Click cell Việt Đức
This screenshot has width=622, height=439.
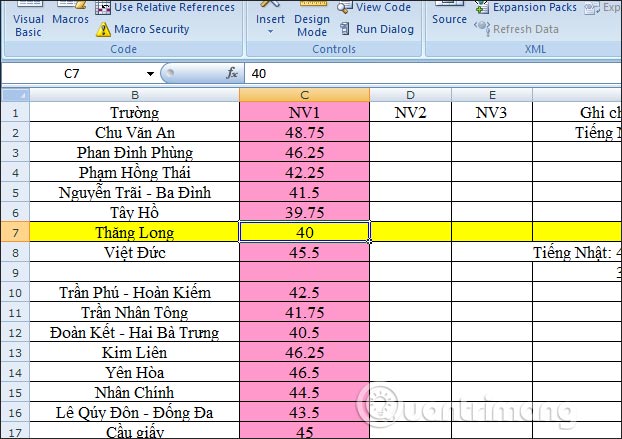[135, 252]
